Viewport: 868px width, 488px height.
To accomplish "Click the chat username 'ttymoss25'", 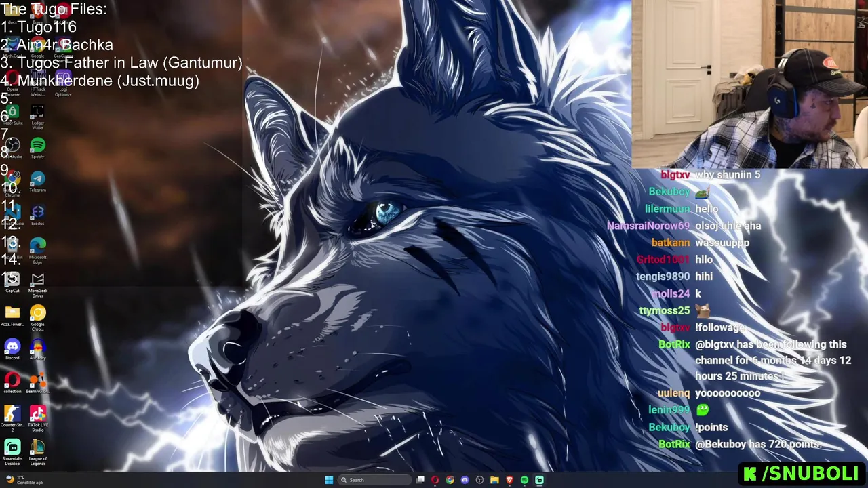I will pos(664,310).
